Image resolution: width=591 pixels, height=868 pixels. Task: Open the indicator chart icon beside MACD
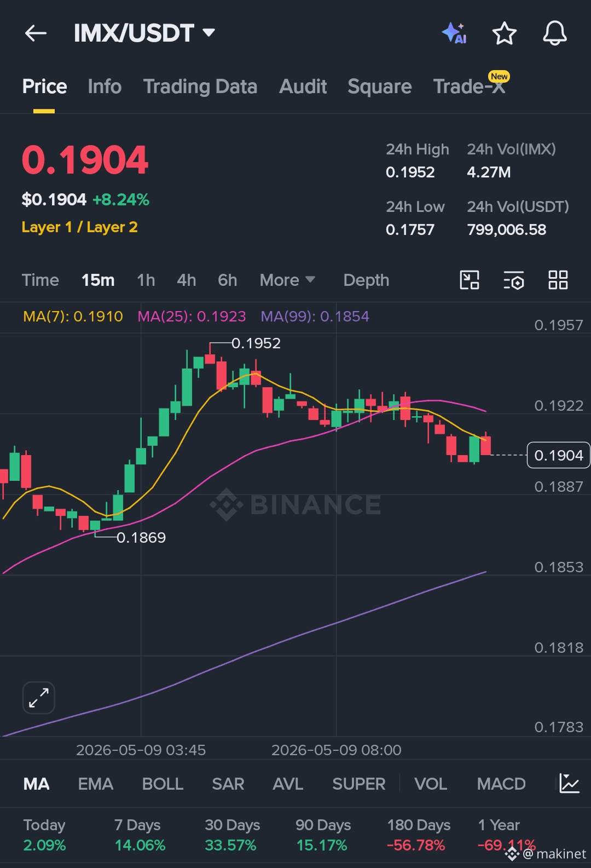click(569, 784)
